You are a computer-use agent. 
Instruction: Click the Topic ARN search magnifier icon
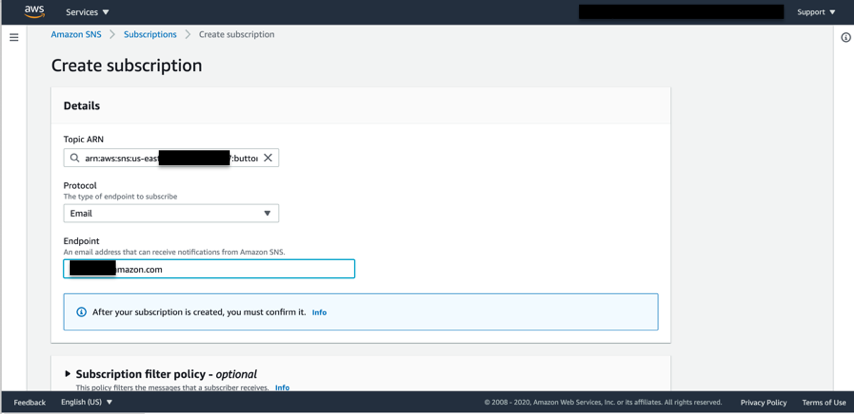[74, 158]
